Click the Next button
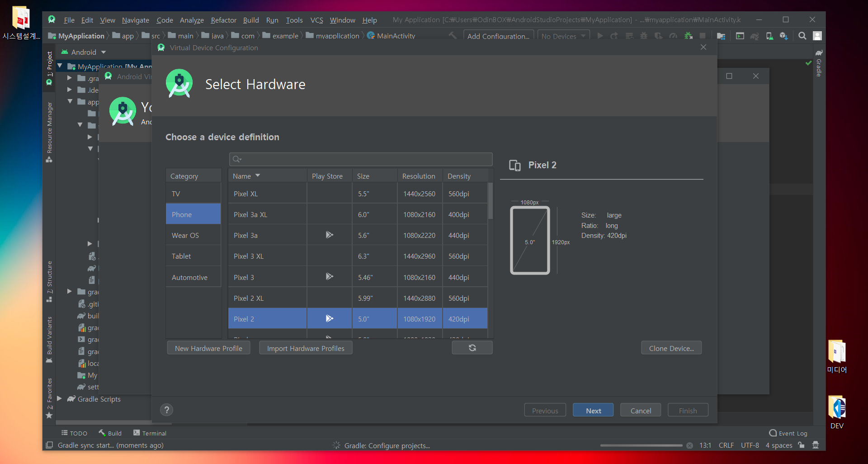The image size is (868, 464). coord(593,410)
